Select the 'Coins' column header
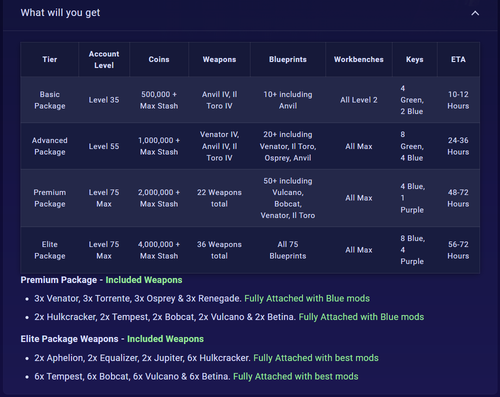The height and width of the screenshot is (397, 500). (159, 59)
